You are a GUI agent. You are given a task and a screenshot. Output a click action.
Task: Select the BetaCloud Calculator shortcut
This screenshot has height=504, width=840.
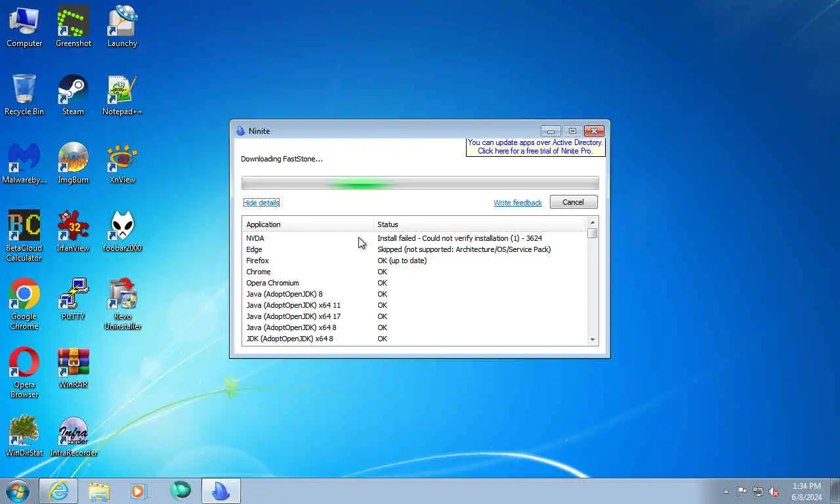(x=24, y=236)
